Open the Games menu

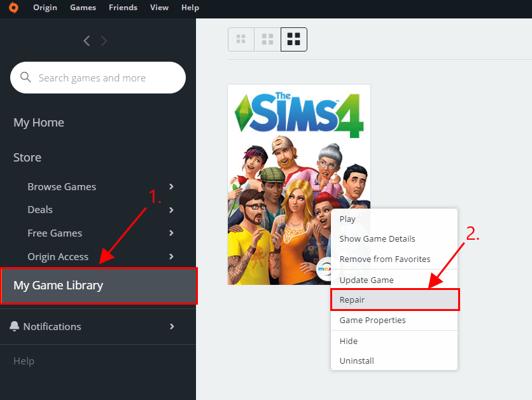(83, 8)
